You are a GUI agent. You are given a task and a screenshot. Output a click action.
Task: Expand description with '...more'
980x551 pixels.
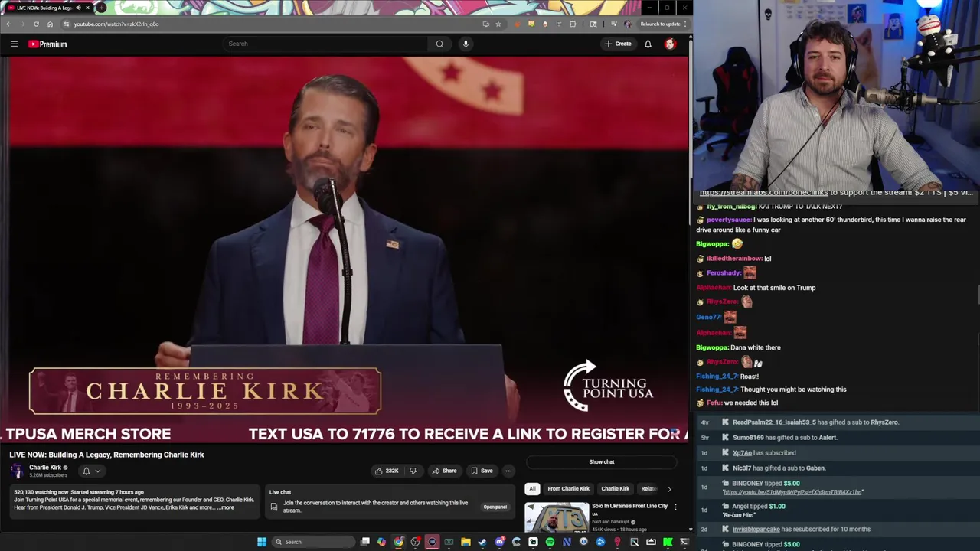(226, 507)
